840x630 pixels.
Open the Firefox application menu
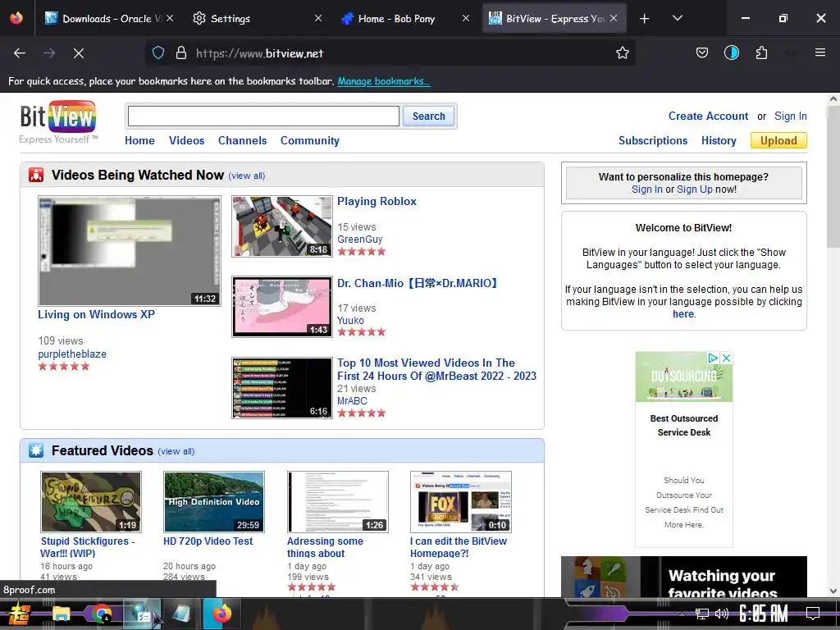pyautogui.click(x=819, y=52)
